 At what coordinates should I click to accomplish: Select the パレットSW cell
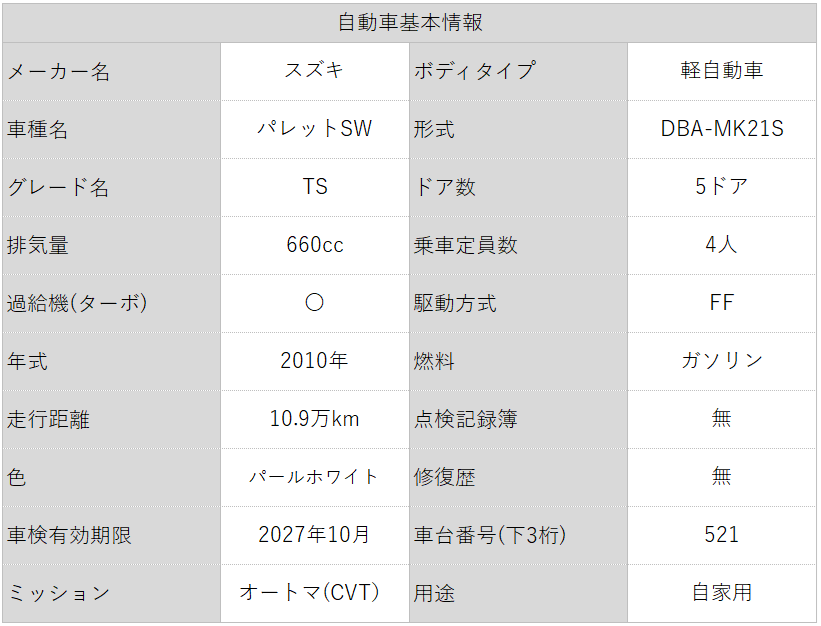[314, 129]
